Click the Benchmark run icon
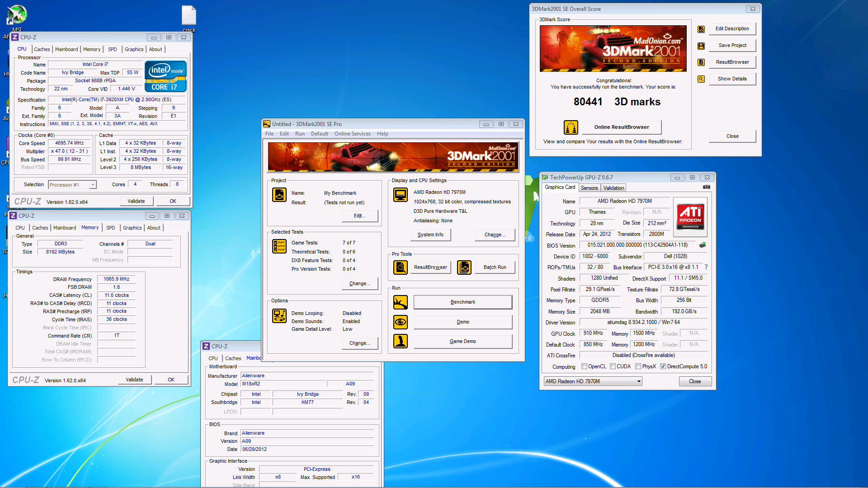 pyautogui.click(x=401, y=302)
